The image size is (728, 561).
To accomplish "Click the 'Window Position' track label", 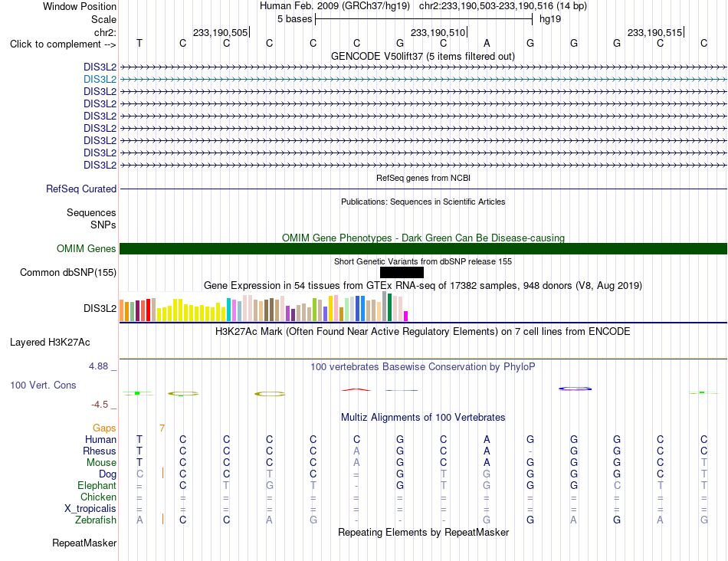I will pyautogui.click(x=80, y=6).
